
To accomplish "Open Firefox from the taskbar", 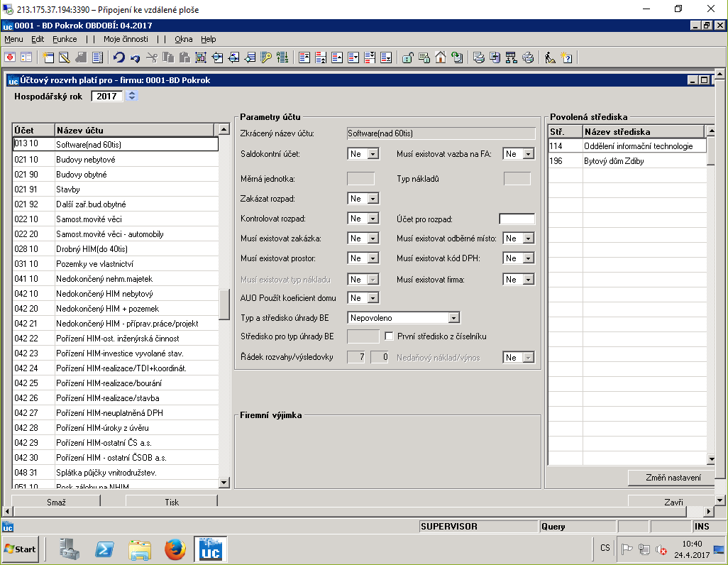I will coord(175,549).
